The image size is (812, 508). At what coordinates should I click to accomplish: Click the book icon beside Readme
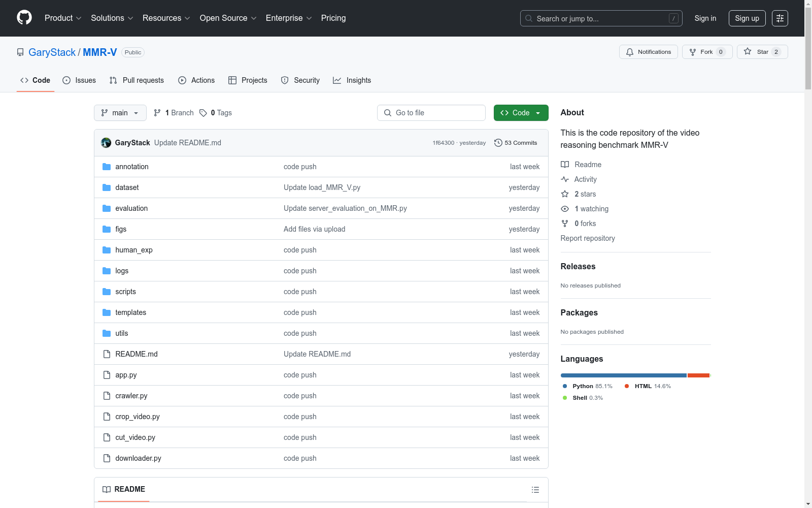[565, 165]
